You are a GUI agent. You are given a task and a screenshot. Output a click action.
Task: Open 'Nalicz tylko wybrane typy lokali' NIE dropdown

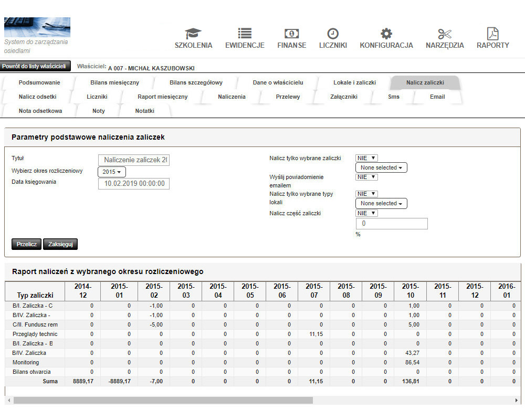coord(366,194)
